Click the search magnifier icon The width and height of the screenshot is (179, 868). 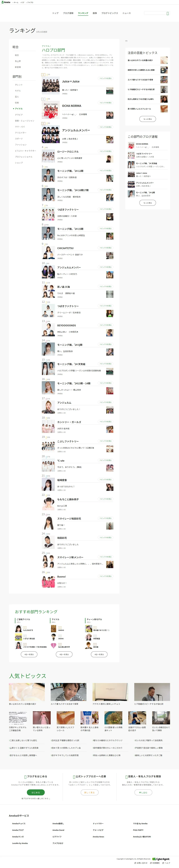(x=168, y=13)
